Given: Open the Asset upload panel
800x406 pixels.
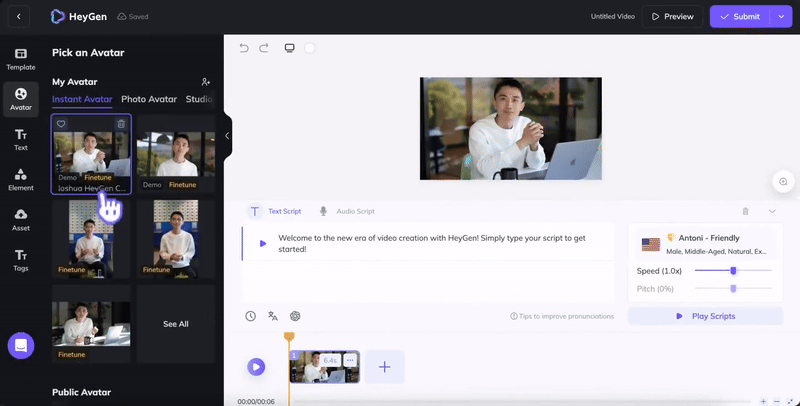Looking at the screenshot, I should click(x=20, y=219).
